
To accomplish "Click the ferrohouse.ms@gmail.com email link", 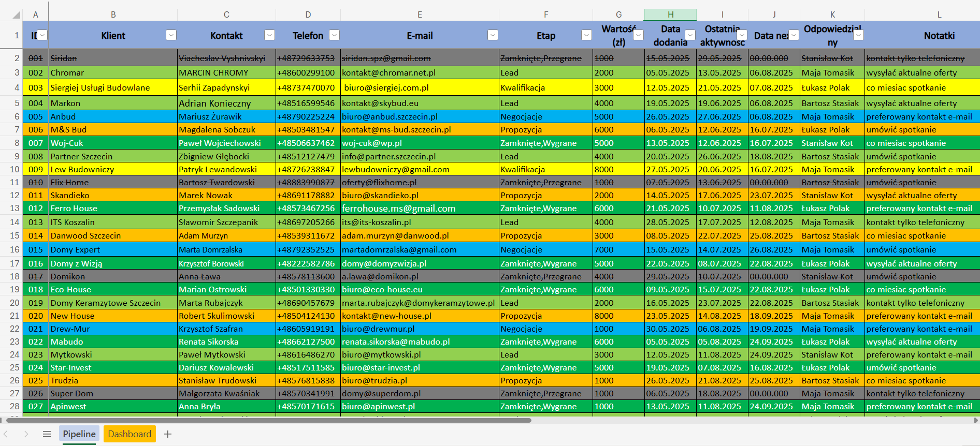I will (x=399, y=209).
